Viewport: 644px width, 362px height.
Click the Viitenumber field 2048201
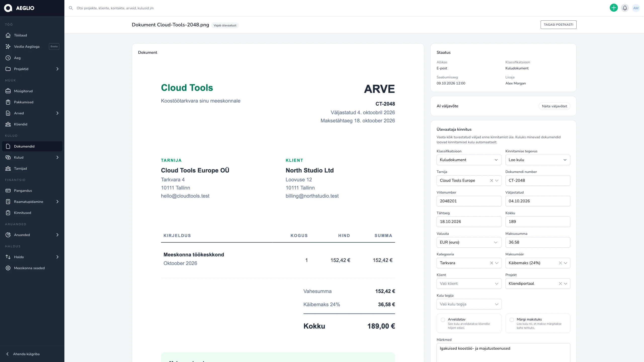[x=469, y=201]
